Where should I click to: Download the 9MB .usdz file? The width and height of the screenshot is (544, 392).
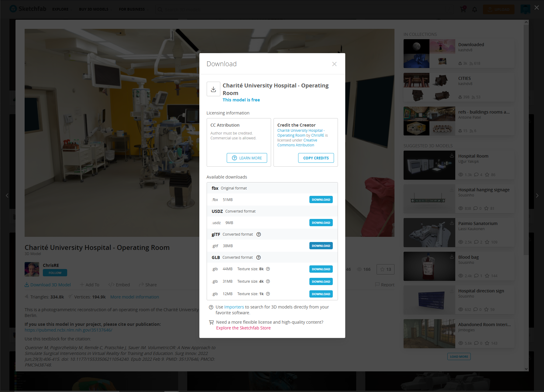(x=321, y=223)
